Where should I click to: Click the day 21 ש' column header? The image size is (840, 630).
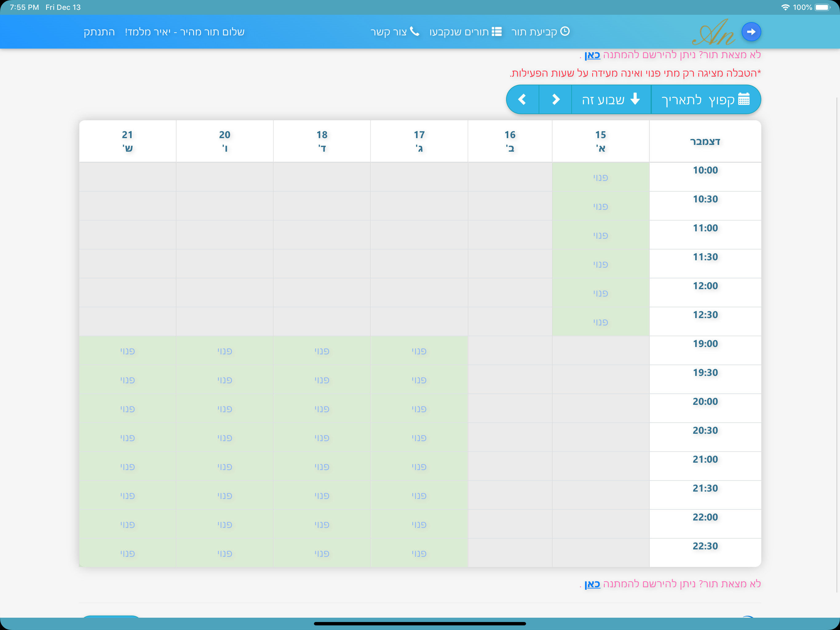pyautogui.click(x=127, y=142)
